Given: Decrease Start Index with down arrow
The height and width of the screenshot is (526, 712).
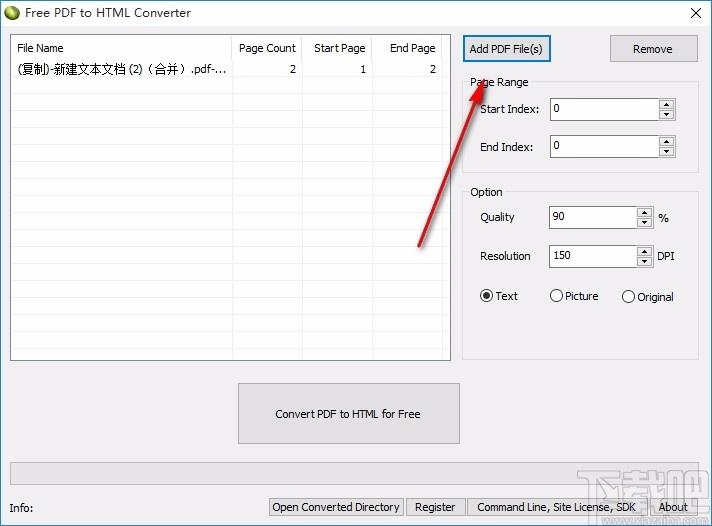Looking at the screenshot, I should 666,114.
